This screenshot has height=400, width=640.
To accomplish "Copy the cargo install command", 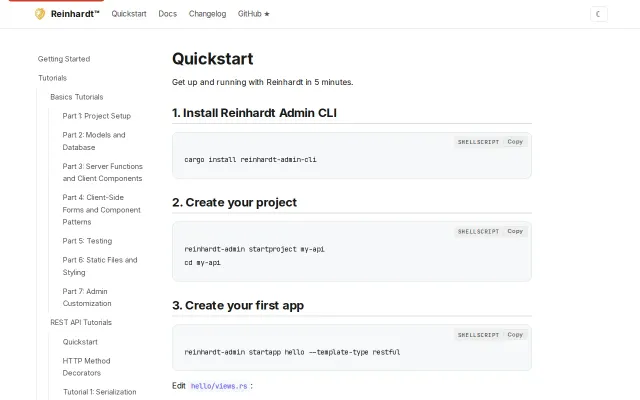I will pyautogui.click(x=515, y=142).
